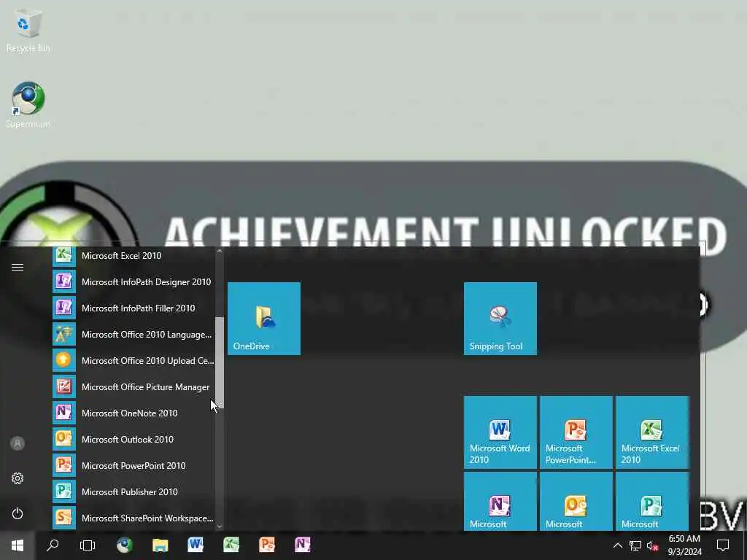Open Microsoft Excel 2010 from the app list
Screen dimensions: 747x560
133,256
